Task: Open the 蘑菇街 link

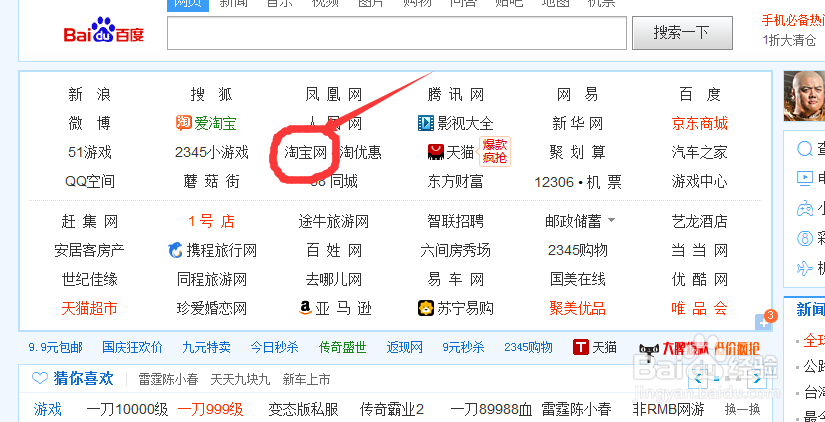Action: pyautogui.click(x=212, y=182)
